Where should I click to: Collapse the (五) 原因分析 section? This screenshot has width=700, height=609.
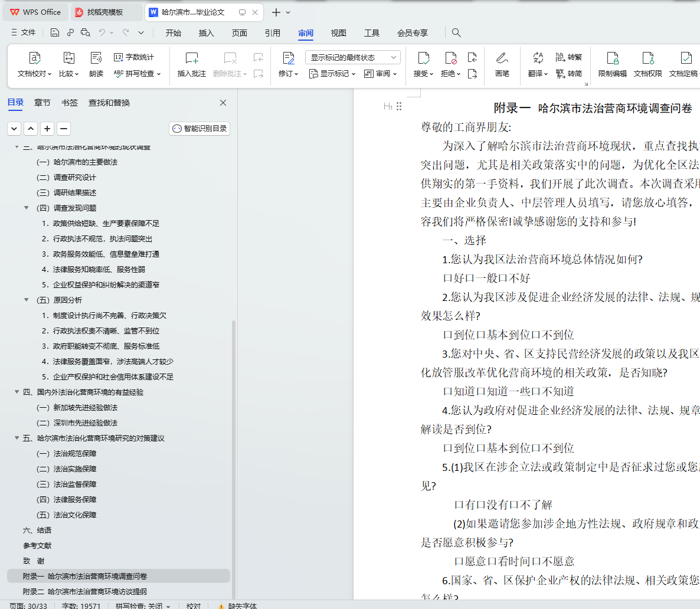click(27, 300)
